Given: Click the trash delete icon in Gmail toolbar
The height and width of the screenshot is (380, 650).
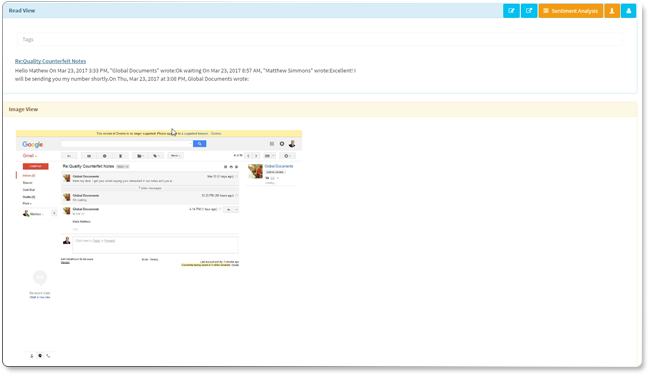Looking at the screenshot, I should coord(121,156).
